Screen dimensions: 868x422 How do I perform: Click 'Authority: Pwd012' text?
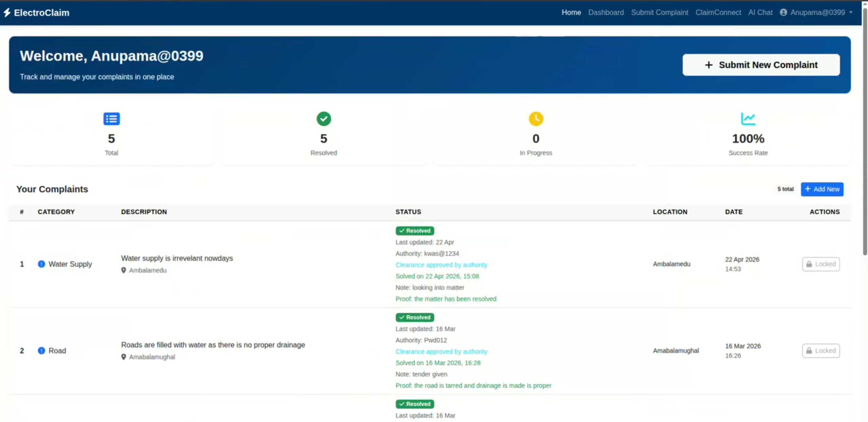421,340
